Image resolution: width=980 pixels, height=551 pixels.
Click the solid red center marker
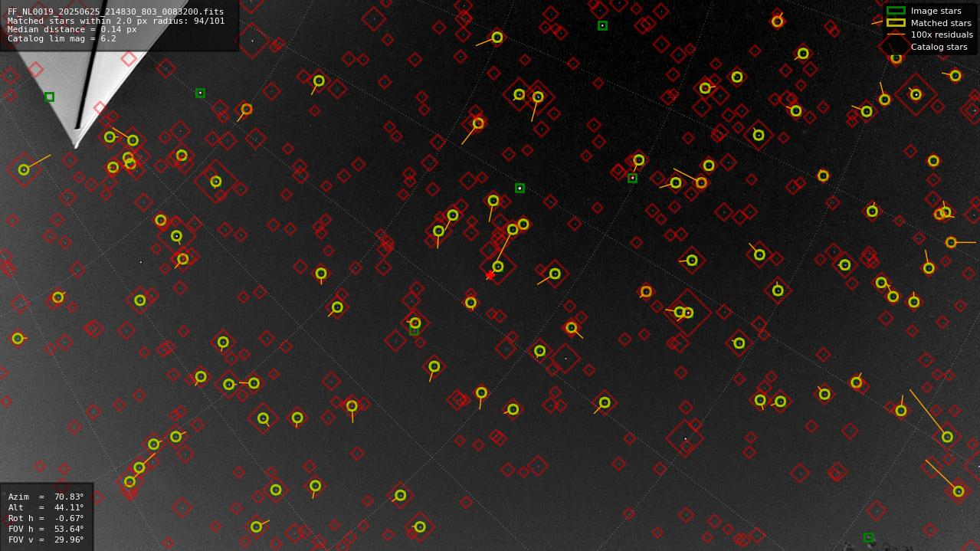coord(490,275)
